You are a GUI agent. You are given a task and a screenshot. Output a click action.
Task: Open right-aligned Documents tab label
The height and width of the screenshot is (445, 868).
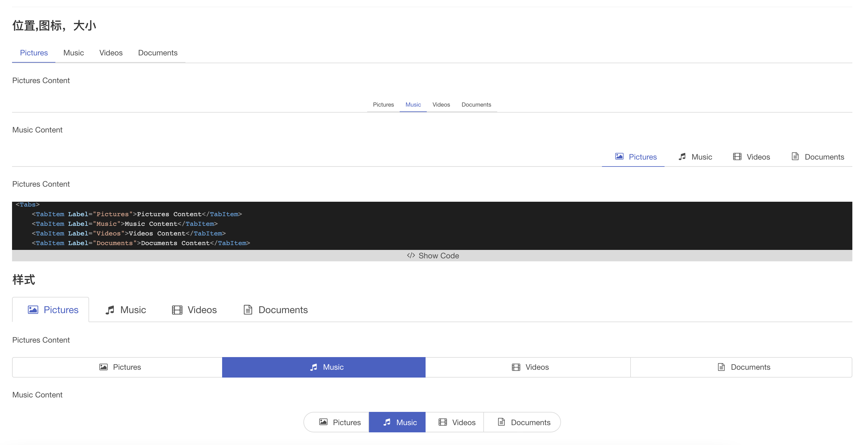point(824,157)
